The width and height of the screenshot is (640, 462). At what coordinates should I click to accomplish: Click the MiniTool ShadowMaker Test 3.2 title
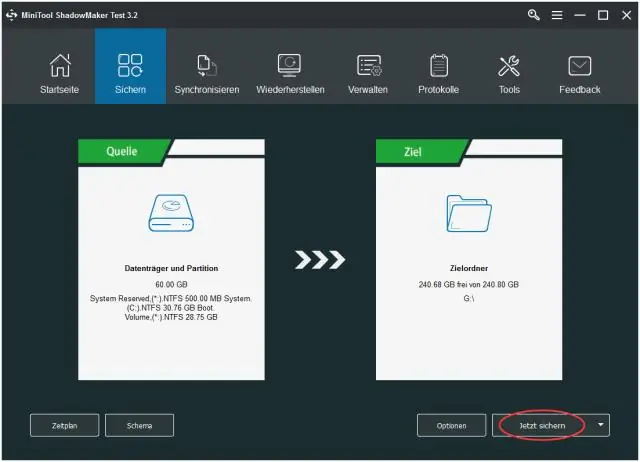[80, 15]
